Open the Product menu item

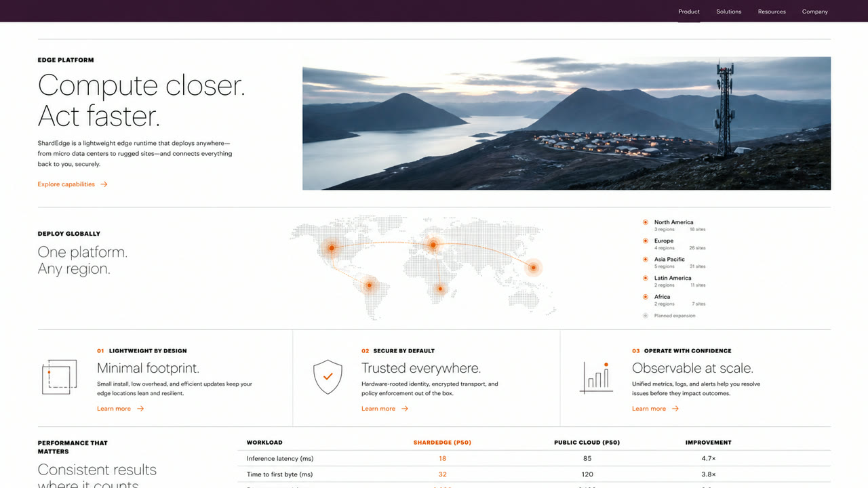(689, 12)
